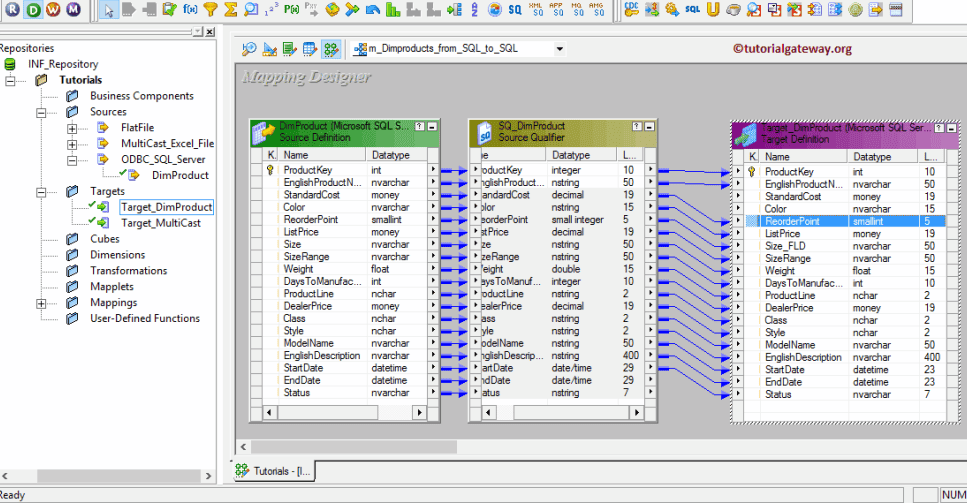Open the mapping name dropdown list
The width and height of the screenshot is (967, 503).
[x=559, y=48]
